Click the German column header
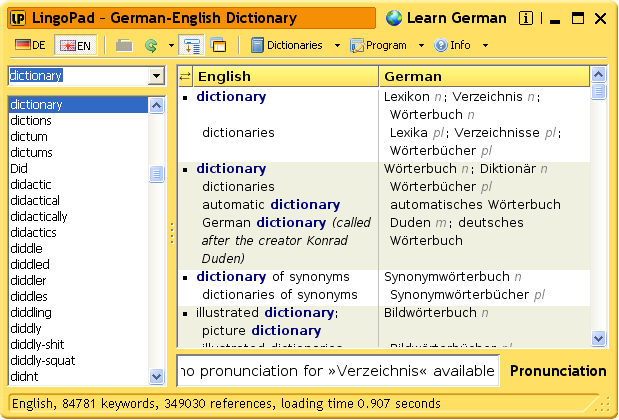 coord(484,76)
